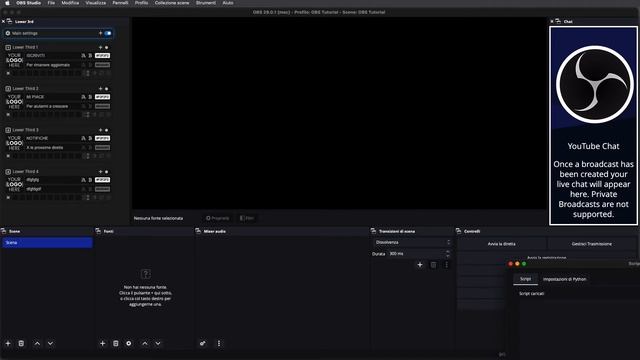The width and height of the screenshot is (640, 360).
Task: Open the Mixer audio three-dot menu
Action: click(219, 343)
